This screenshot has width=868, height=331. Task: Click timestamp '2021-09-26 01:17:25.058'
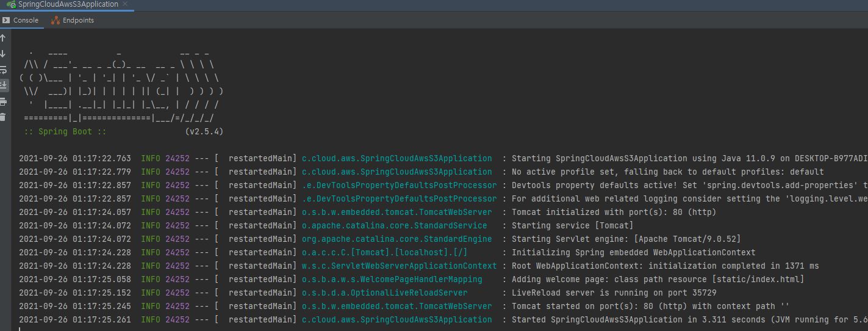74,279
